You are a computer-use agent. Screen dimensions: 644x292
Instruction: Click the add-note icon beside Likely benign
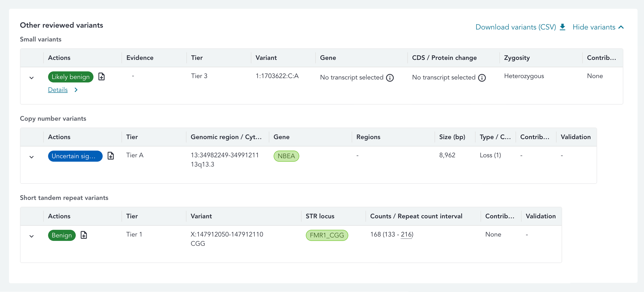[x=101, y=76]
